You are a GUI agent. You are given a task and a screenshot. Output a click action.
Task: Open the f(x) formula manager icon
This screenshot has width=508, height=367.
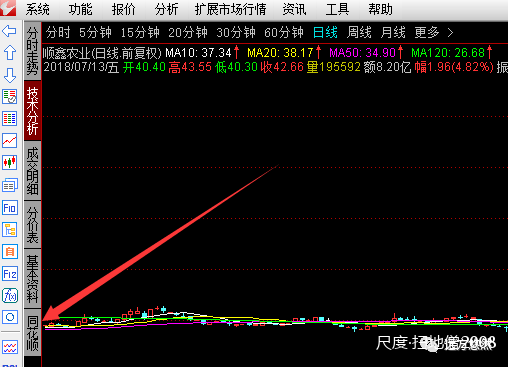point(10,295)
